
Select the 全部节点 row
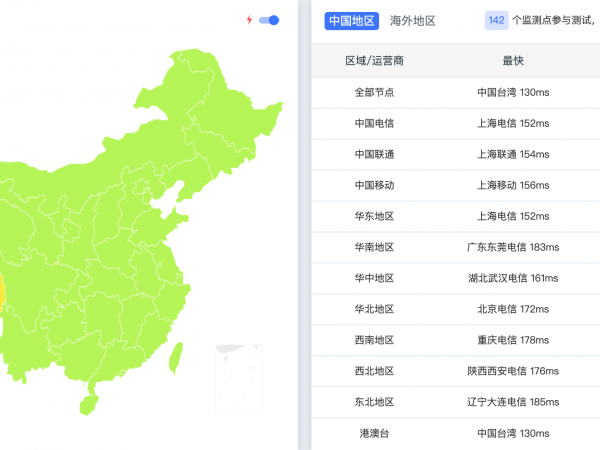coord(375,93)
